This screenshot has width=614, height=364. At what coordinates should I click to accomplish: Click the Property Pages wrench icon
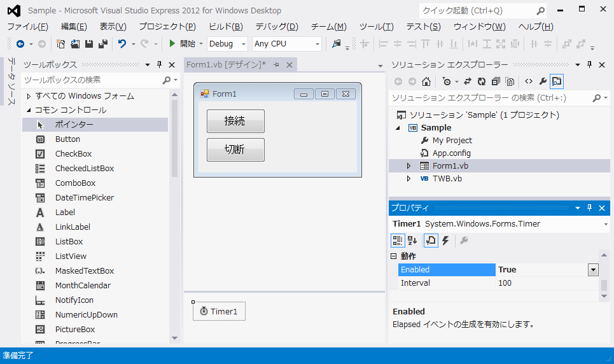click(464, 241)
